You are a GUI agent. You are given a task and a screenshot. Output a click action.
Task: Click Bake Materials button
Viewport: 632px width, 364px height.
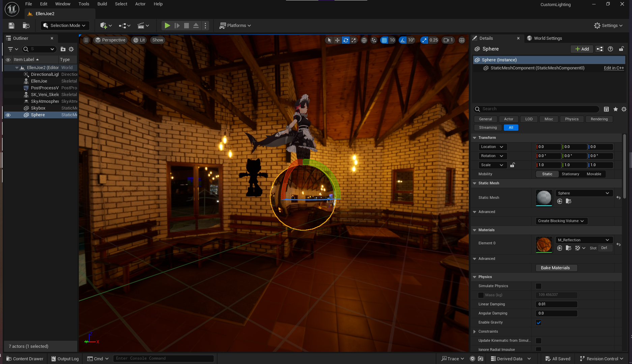click(x=556, y=268)
